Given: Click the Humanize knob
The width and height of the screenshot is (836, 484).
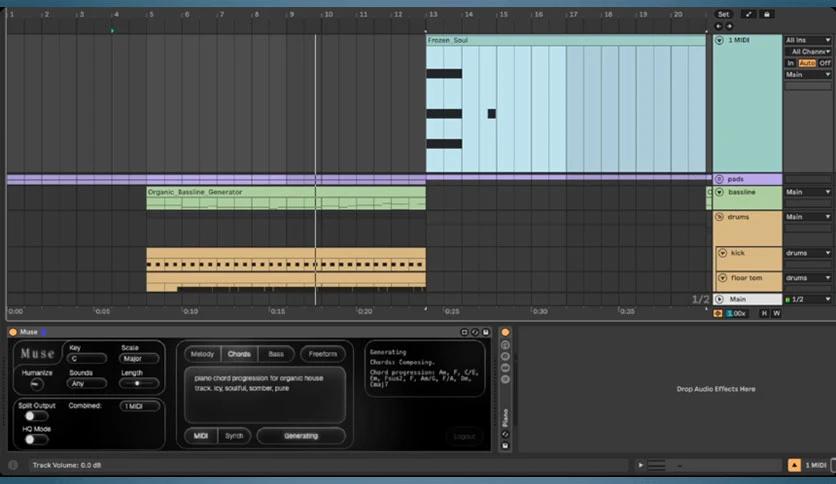Looking at the screenshot, I should tap(36, 384).
